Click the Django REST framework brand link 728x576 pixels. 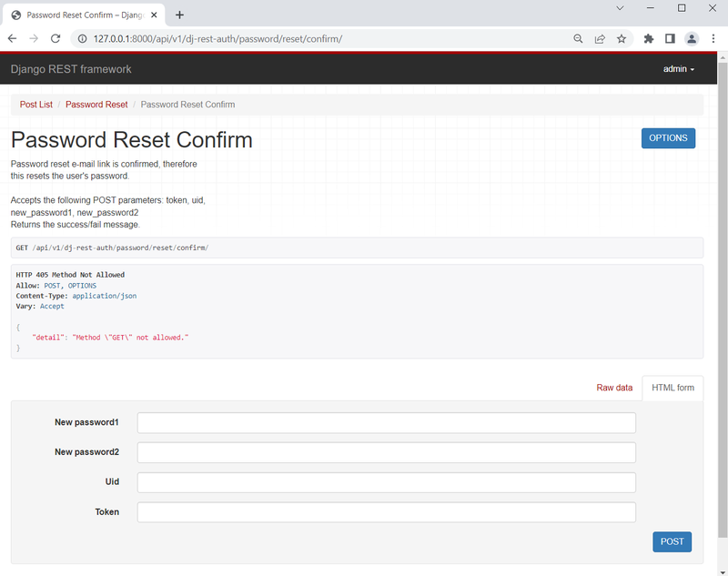pos(71,69)
